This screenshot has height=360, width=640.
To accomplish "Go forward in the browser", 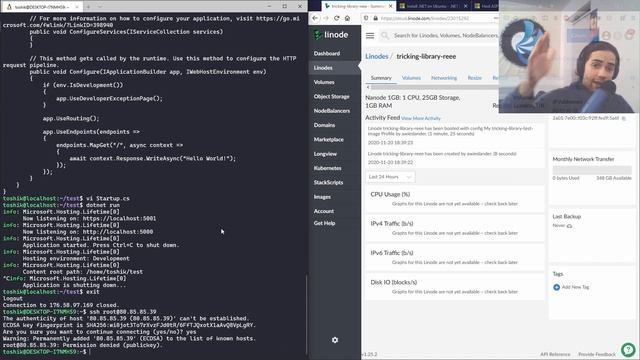I will (326, 18).
